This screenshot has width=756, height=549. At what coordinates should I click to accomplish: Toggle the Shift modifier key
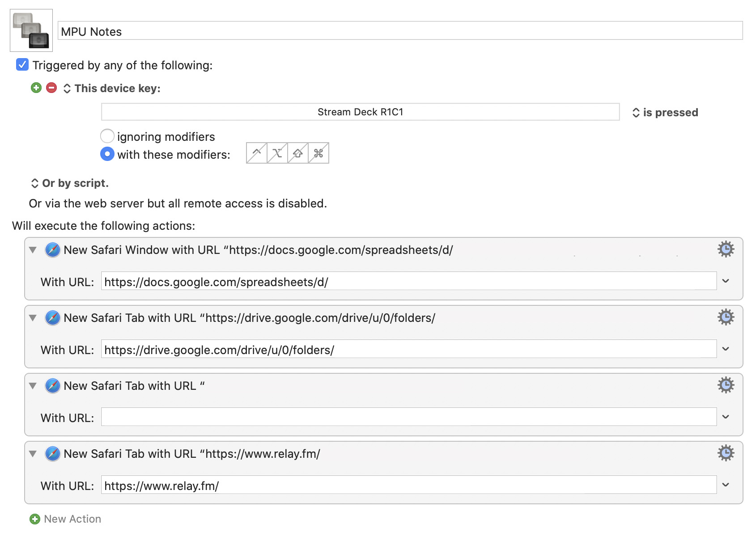[298, 153]
